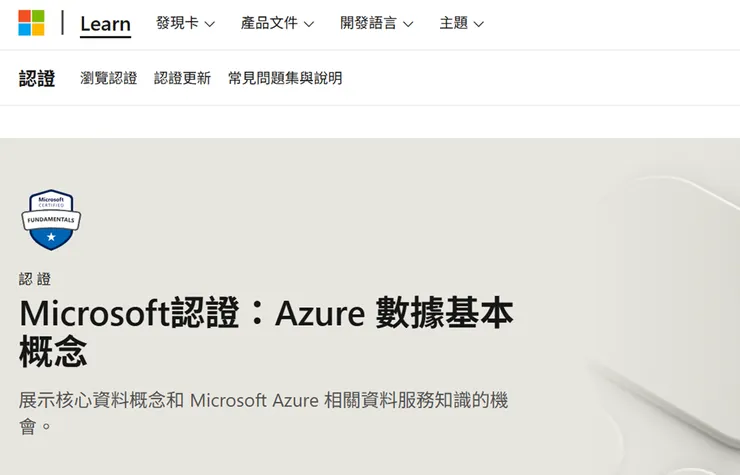Image resolution: width=740 pixels, height=475 pixels.
Task: Open the 開發語言 menu
Action: pos(368,23)
